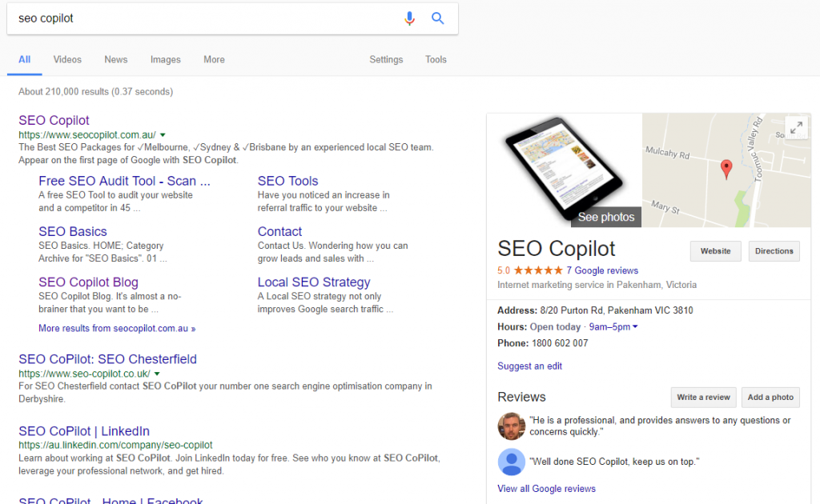This screenshot has width=820, height=504.
Task: Submit search with the magnifying glass icon
Action: 438,18
